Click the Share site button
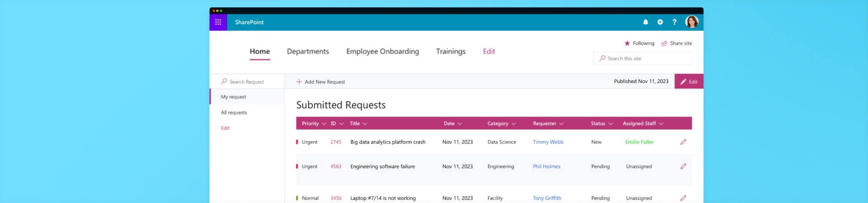The height and width of the screenshot is (203, 868). click(x=677, y=43)
